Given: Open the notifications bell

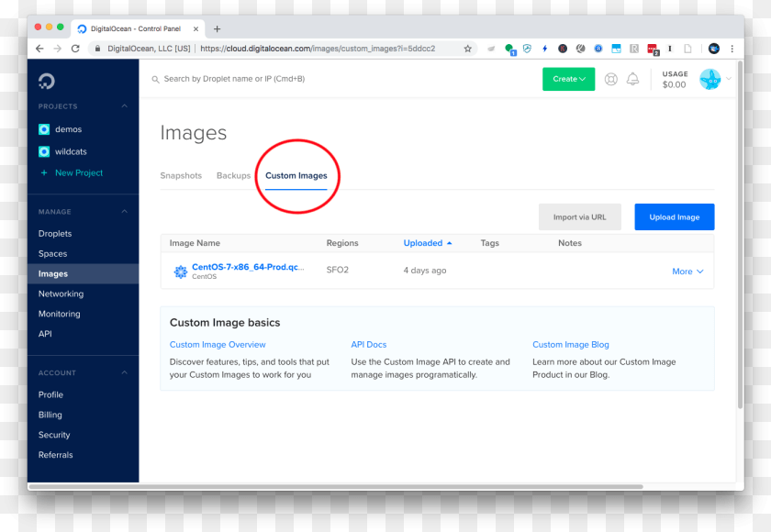Looking at the screenshot, I should click(x=632, y=79).
